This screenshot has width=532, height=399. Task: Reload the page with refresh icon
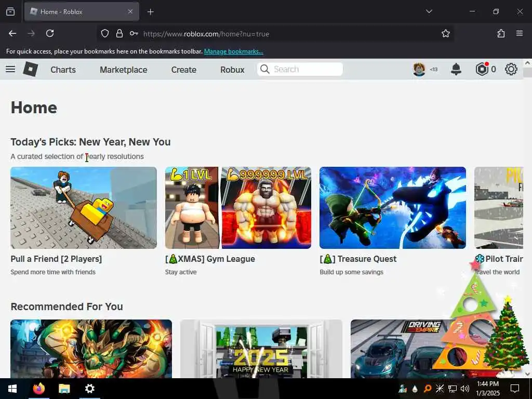click(50, 33)
